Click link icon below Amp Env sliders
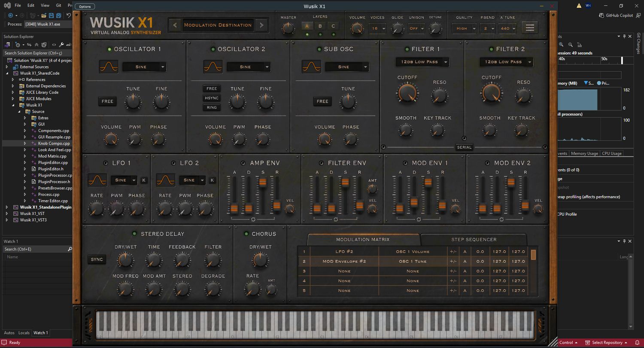 253,220
